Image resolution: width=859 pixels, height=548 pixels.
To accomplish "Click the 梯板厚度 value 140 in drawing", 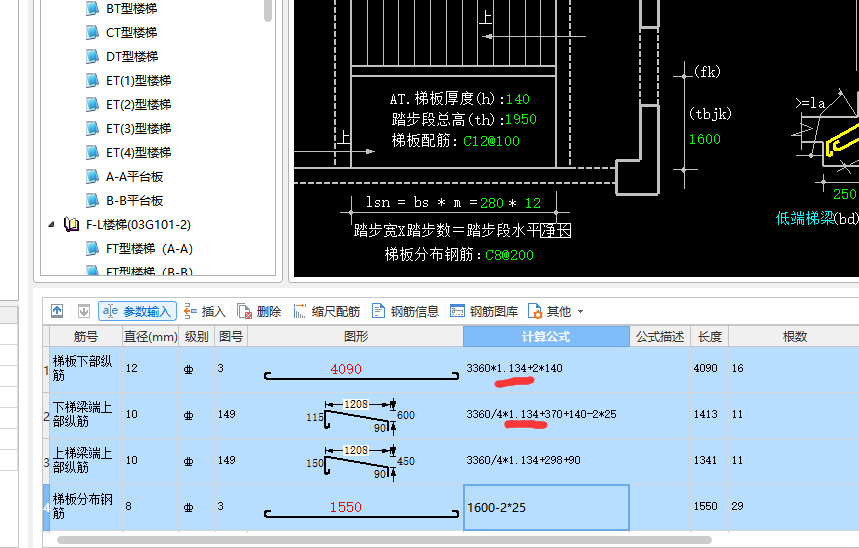I will click(518, 99).
